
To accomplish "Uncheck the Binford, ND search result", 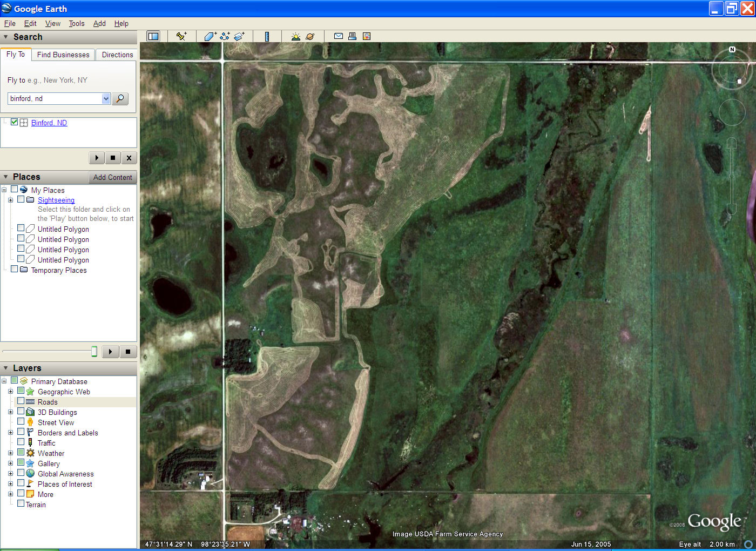I will click(15, 122).
